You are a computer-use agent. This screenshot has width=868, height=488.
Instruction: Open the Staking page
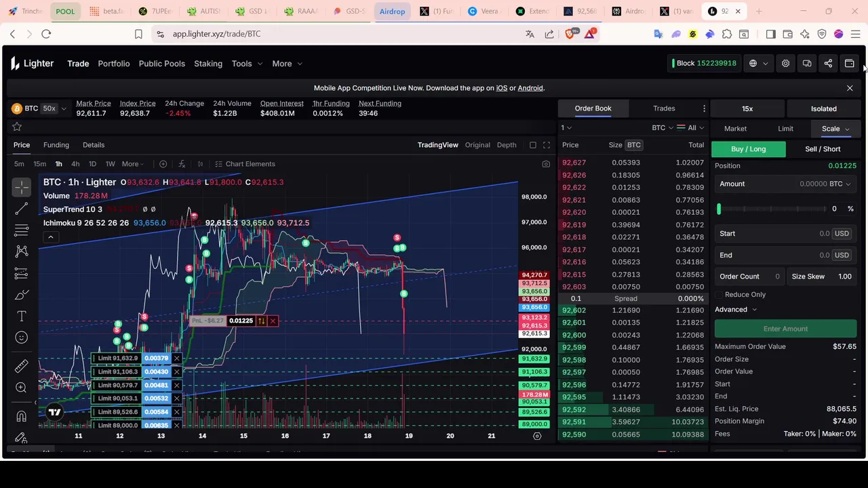point(208,64)
